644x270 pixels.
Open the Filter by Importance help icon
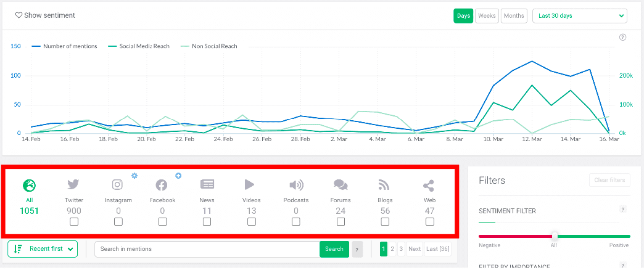pyautogui.click(x=622, y=265)
